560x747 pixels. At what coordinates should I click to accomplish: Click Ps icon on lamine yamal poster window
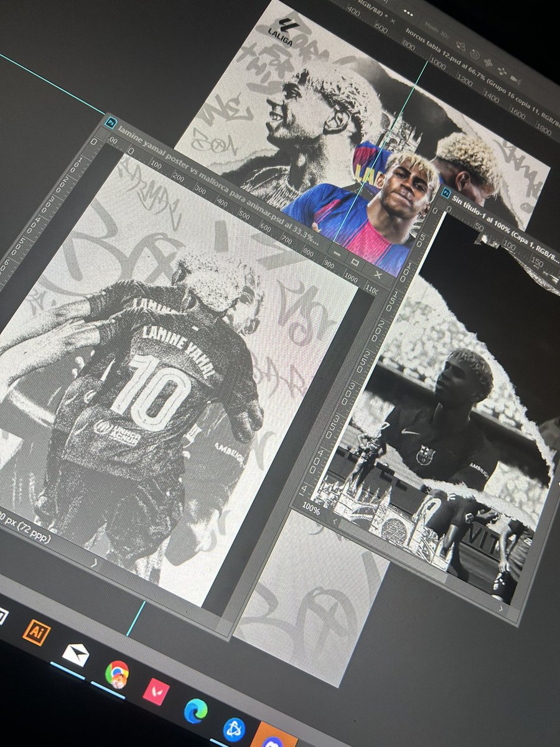[111, 122]
